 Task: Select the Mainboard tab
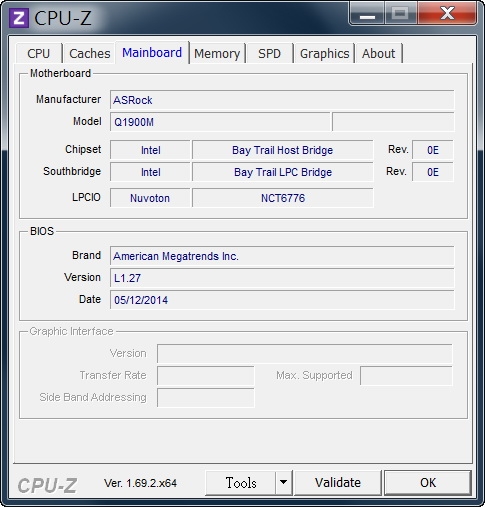(152, 53)
